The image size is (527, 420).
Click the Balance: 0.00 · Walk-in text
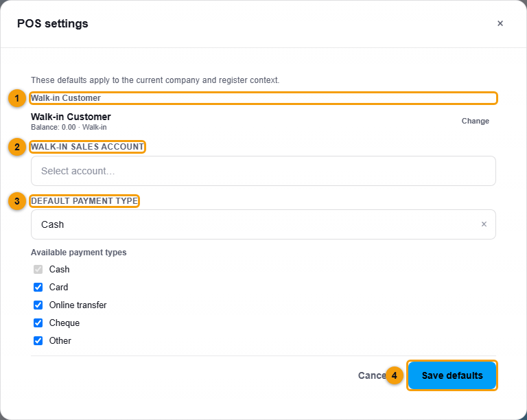[69, 128]
